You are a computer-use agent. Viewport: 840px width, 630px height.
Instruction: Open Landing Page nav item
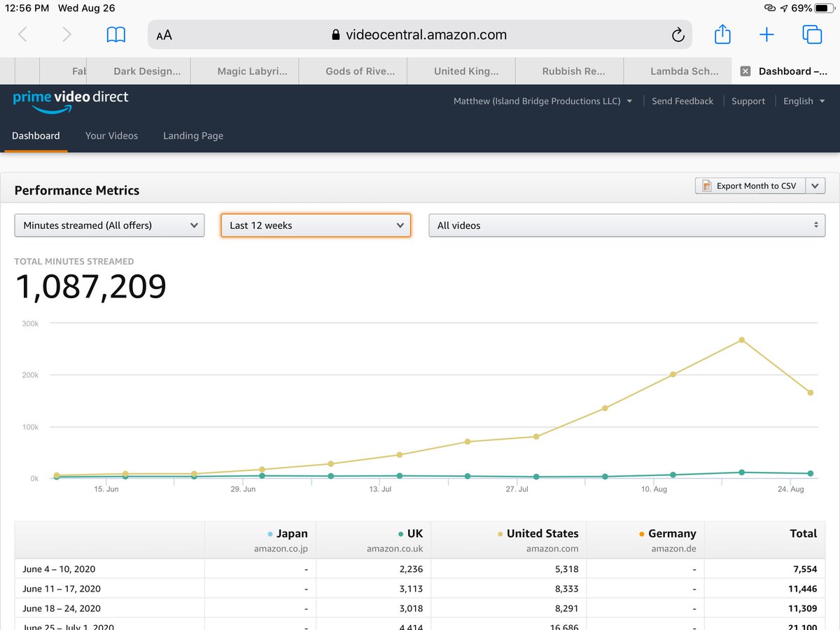[193, 136]
